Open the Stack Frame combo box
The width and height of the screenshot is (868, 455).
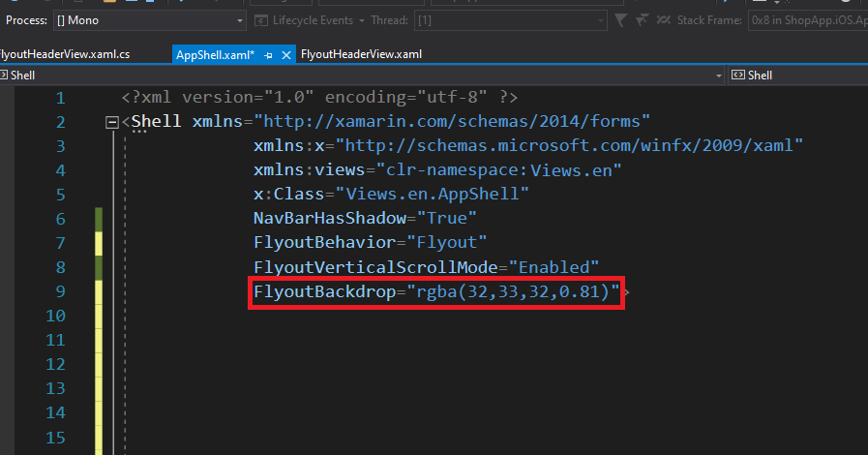tap(808, 20)
